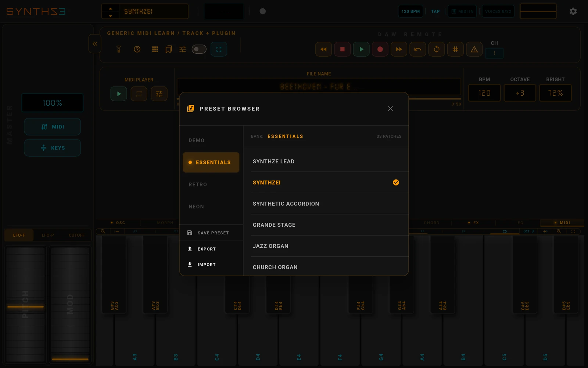Open the settings gear
Image resolution: width=588 pixels, height=368 pixels.
click(x=573, y=11)
